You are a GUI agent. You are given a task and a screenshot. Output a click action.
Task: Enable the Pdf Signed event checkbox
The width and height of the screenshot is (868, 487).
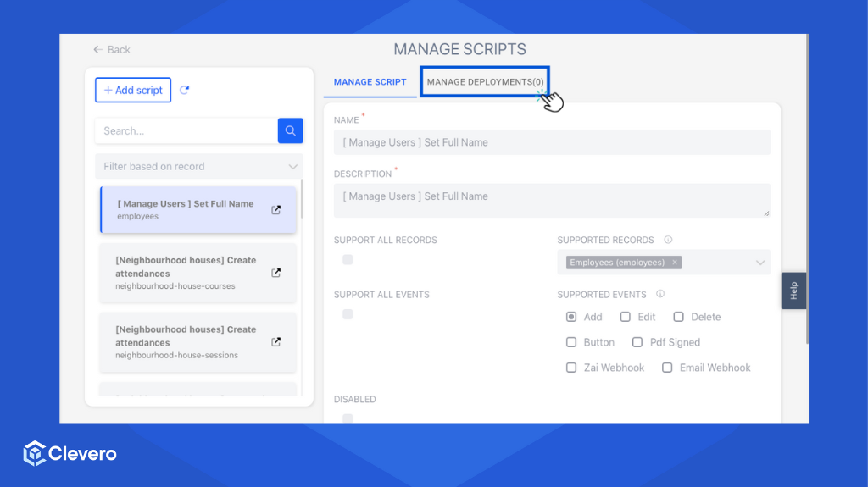click(637, 342)
